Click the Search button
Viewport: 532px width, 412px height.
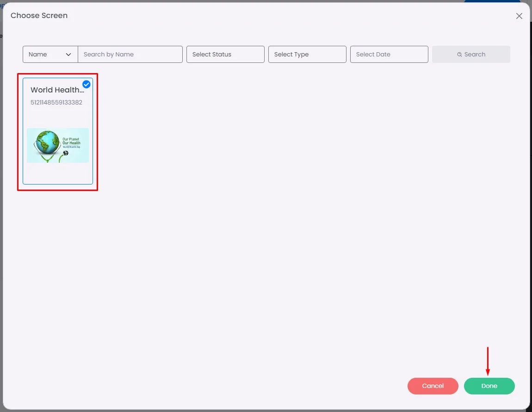tap(471, 54)
